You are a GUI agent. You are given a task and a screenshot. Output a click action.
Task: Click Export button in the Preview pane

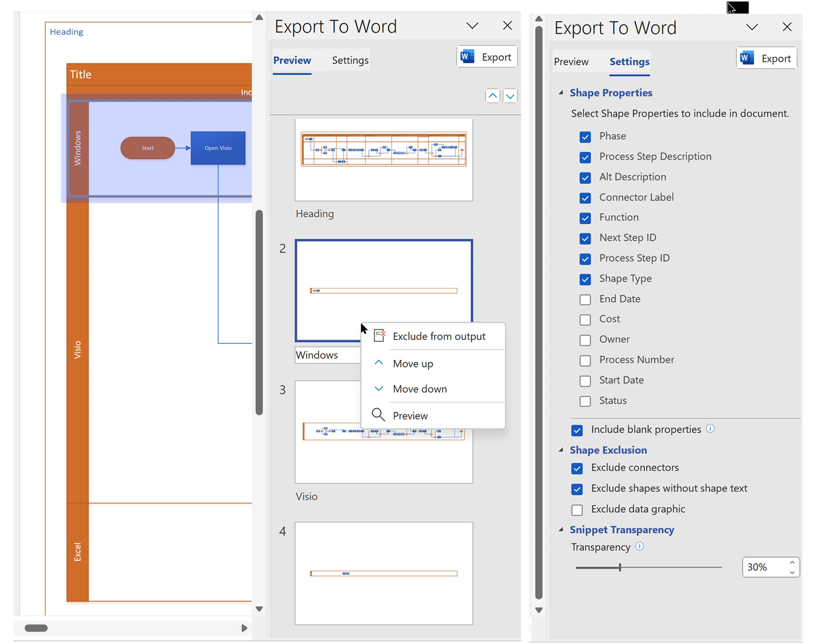pyautogui.click(x=487, y=57)
